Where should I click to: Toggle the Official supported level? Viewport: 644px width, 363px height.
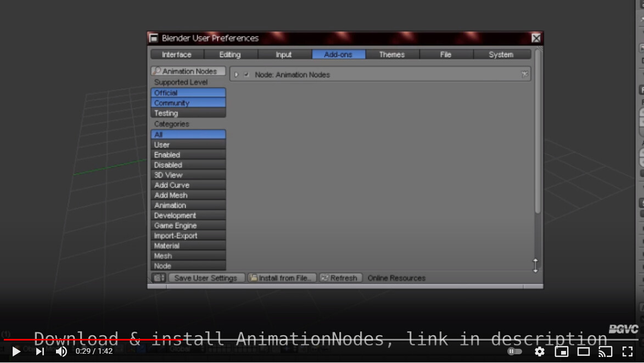pyautogui.click(x=188, y=93)
